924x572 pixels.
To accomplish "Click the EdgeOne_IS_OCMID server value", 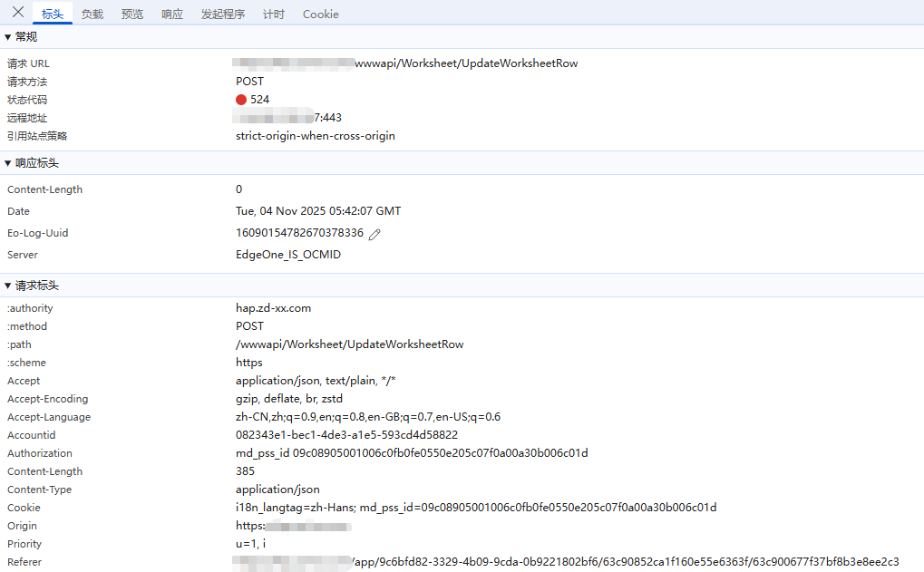I will click(288, 255).
